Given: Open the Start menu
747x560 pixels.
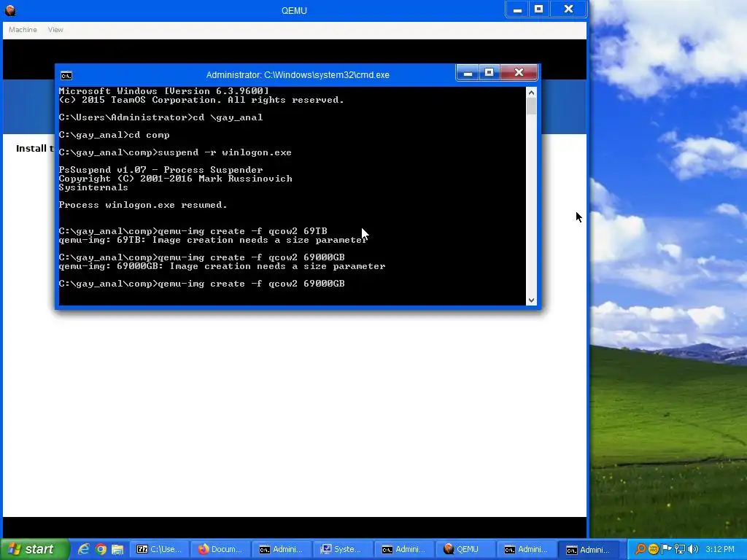Looking at the screenshot, I should point(35,549).
